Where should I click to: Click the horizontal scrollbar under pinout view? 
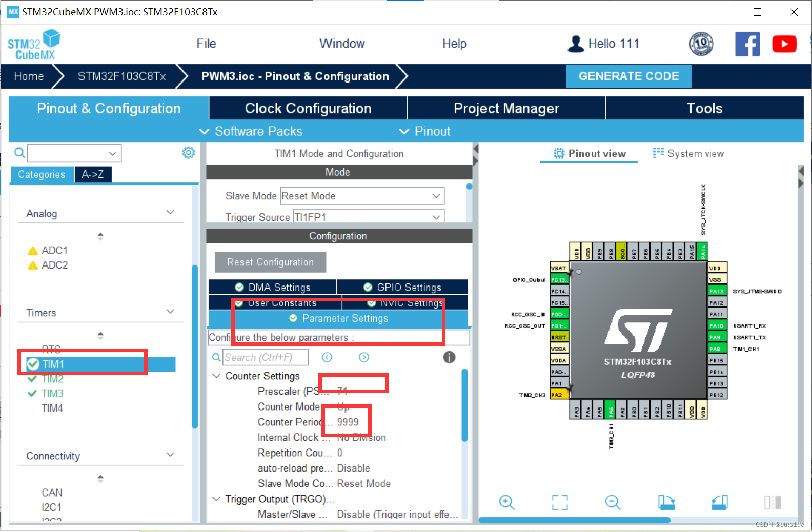pyautogui.click(x=574, y=520)
